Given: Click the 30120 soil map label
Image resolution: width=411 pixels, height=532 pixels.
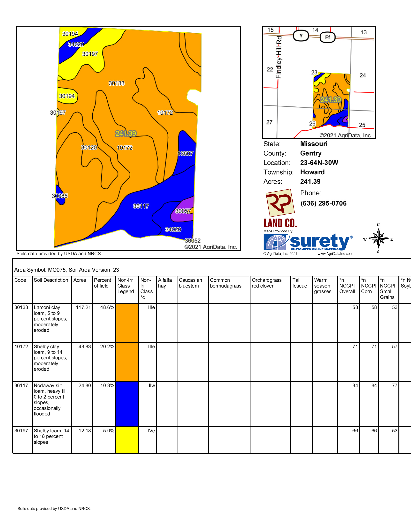Looking at the screenshot, I should [x=89, y=148].
